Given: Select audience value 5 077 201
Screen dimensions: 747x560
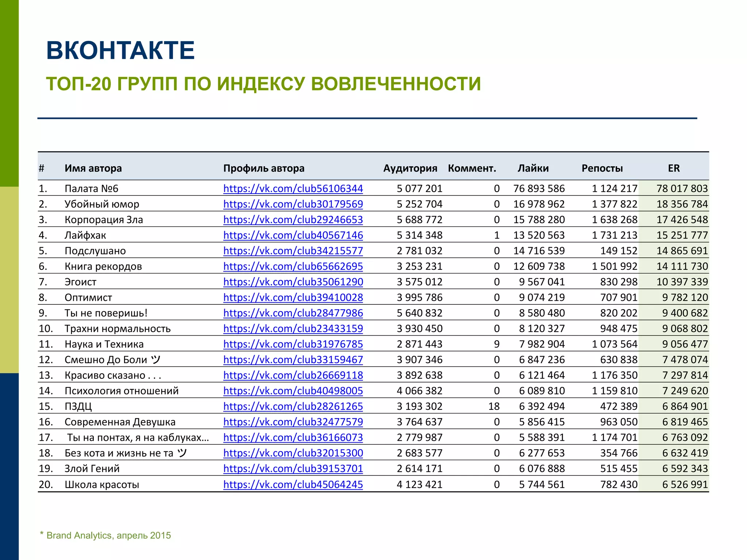Looking at the screenshot, I should pos(419,188).
